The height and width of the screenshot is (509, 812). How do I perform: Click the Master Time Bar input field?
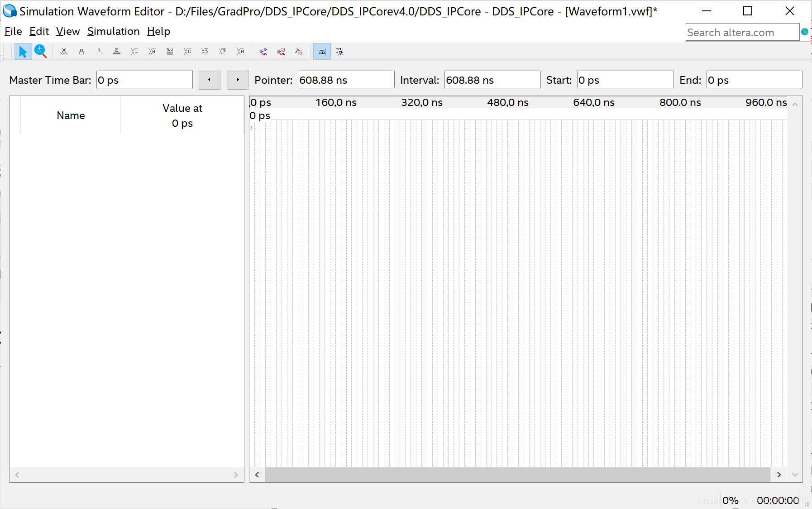tap(144, 80)
